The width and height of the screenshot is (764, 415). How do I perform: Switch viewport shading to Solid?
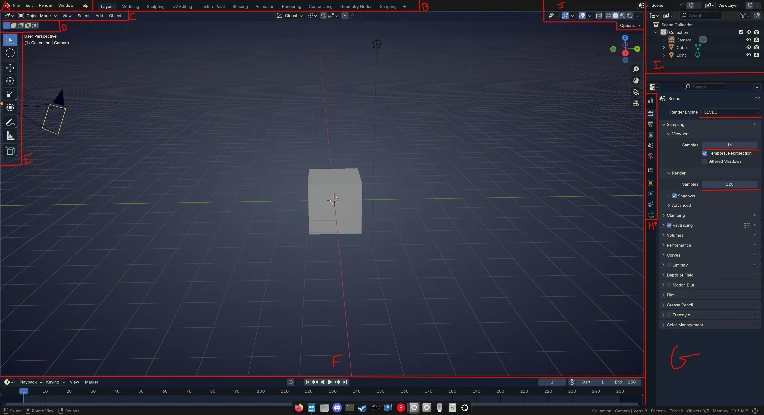[x=615, y=16]
